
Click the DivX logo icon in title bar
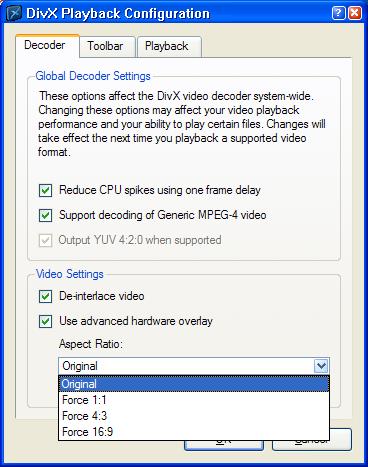tap(14, 13)
